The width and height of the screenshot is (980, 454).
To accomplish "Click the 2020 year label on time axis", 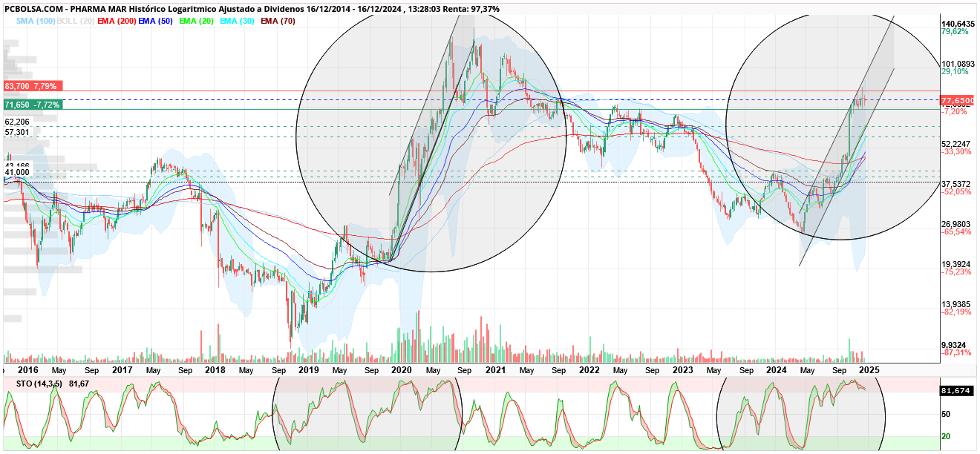I will pos(401,369).
